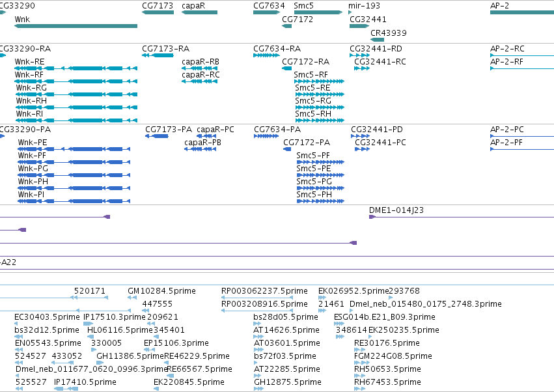Click EST label RE30176.5prime

[387, 343]
